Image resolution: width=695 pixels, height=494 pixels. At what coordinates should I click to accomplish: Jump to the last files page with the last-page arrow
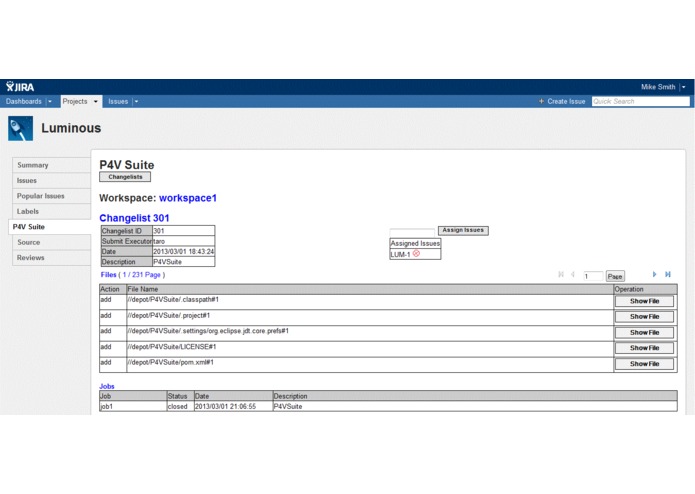click(668, 275)
